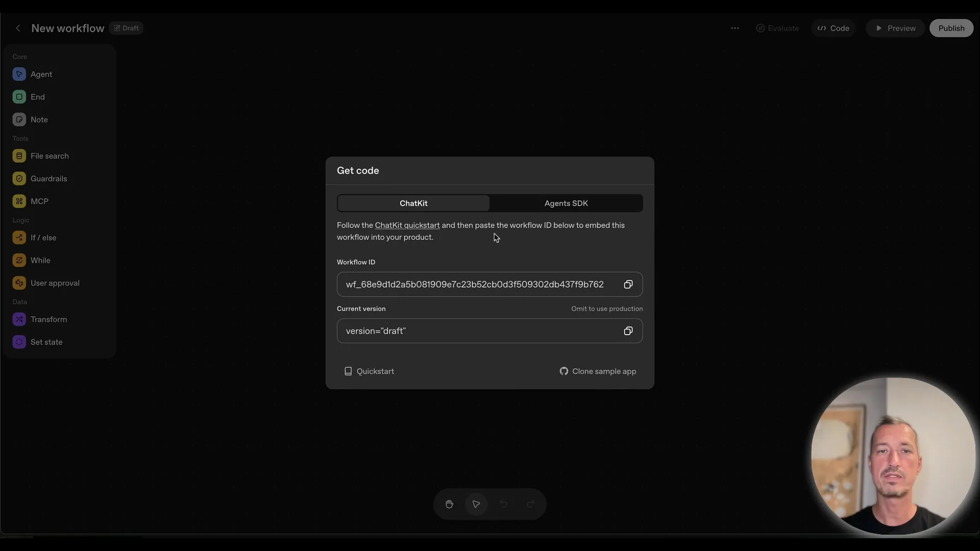Select the MCP tool
Viewport: 980px width, 551px height.
[39, 201]
